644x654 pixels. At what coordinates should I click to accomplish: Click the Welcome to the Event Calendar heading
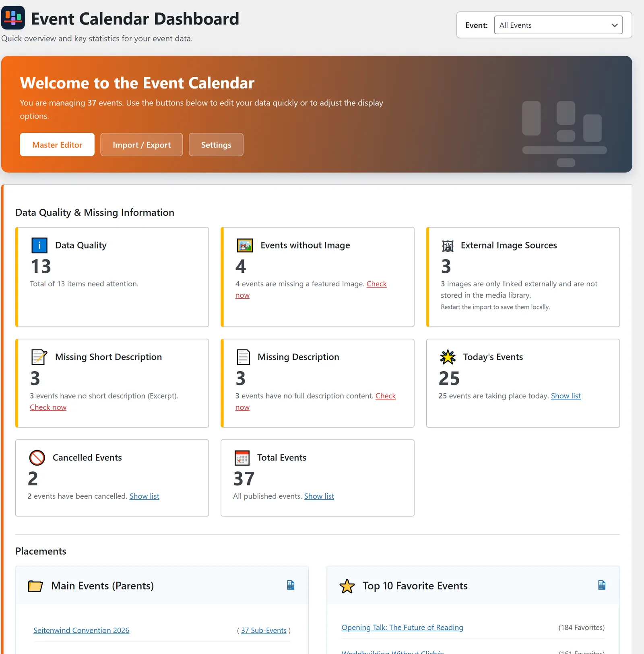pos(137,83)
